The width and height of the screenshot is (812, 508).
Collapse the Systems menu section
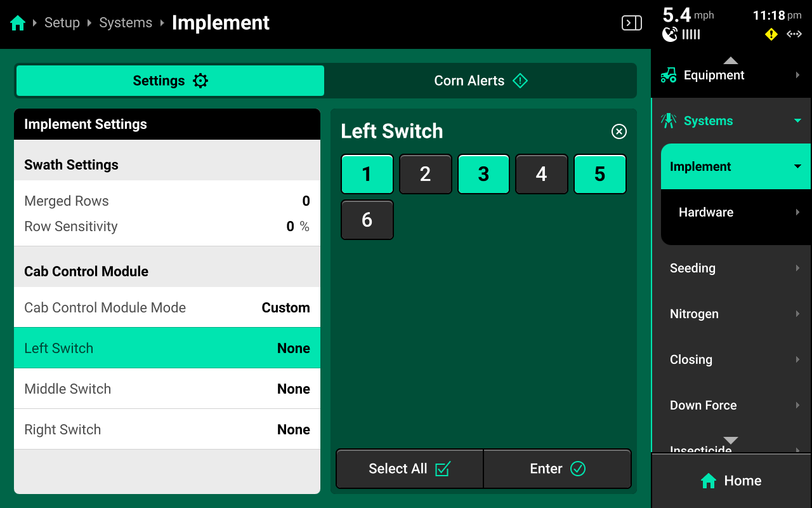click(731, 121)
